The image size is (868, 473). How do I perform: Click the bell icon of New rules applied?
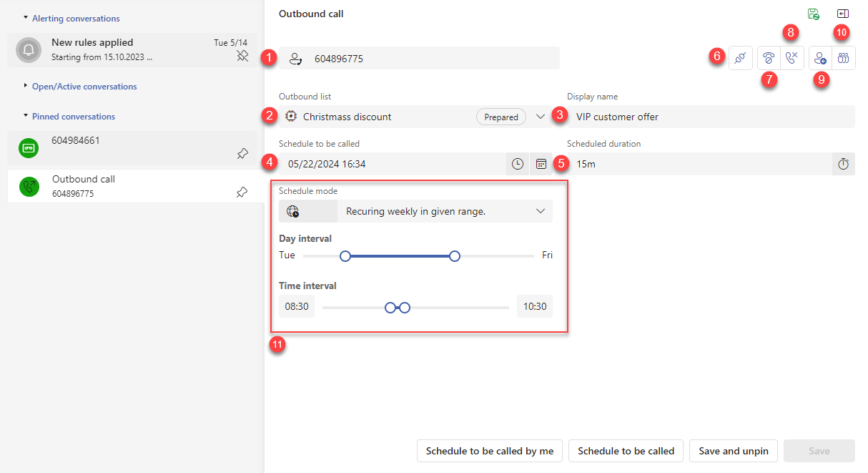pyautogui.click(x=29, y=51)
